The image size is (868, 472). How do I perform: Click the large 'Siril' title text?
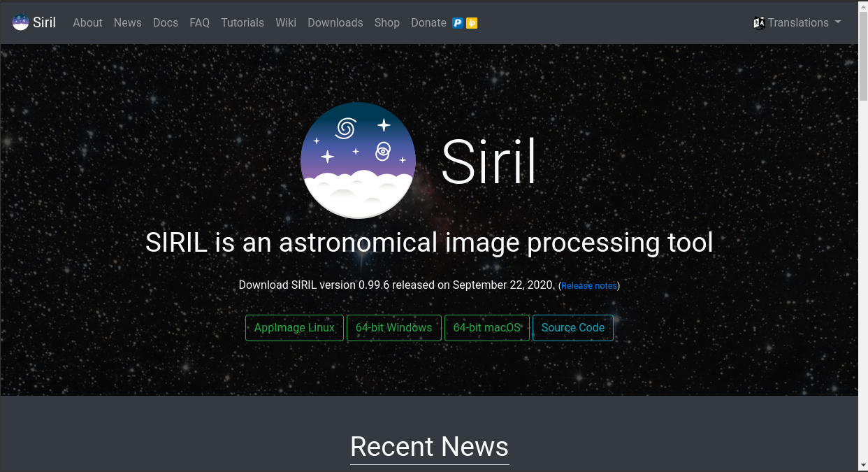(x=489, y=162)
